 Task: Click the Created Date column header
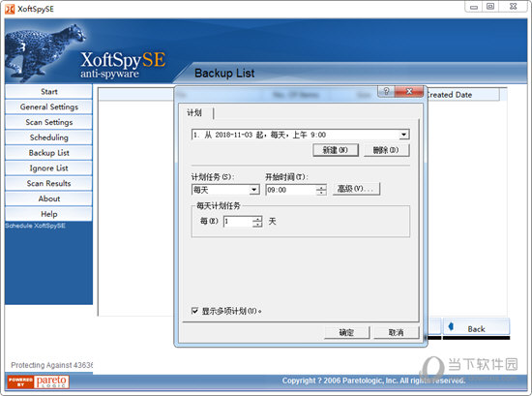click(x=462, y=95)
